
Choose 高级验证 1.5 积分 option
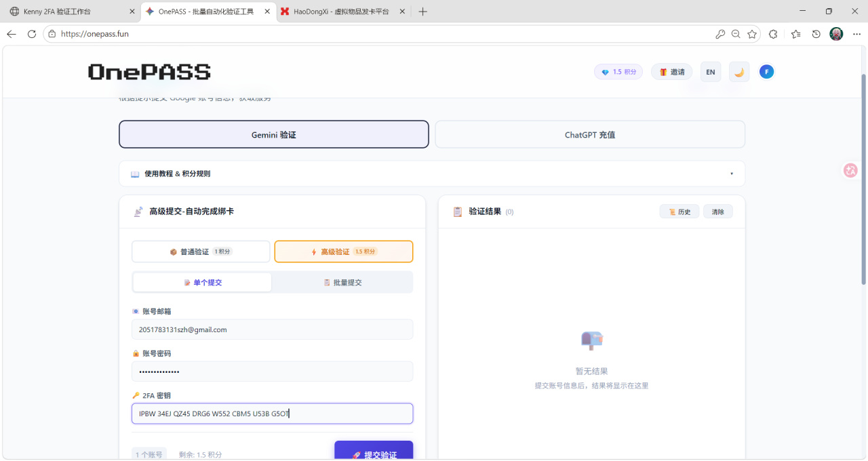click(x=344, y=252)
